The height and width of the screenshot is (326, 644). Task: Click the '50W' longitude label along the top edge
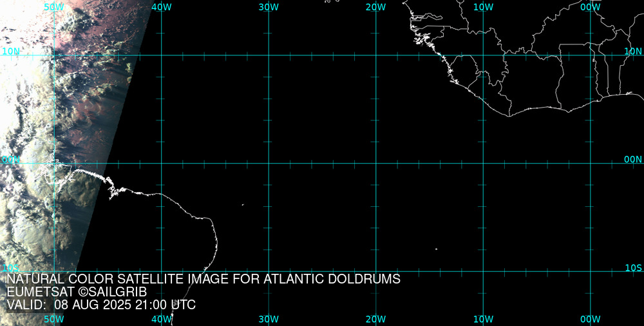tap(54, 7)
